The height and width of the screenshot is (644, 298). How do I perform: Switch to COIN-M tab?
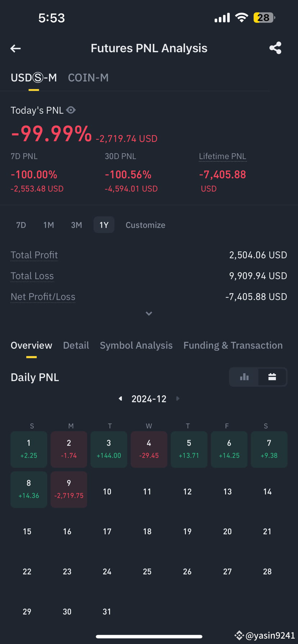tap(88, 78)
